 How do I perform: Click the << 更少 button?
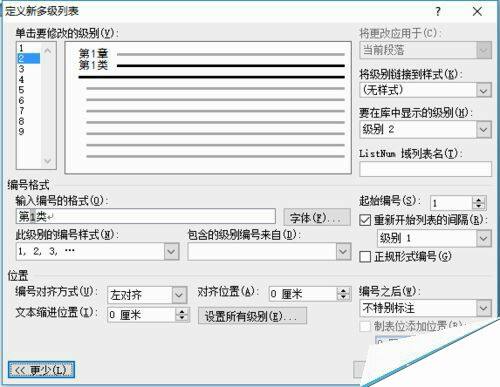[41, 370]
